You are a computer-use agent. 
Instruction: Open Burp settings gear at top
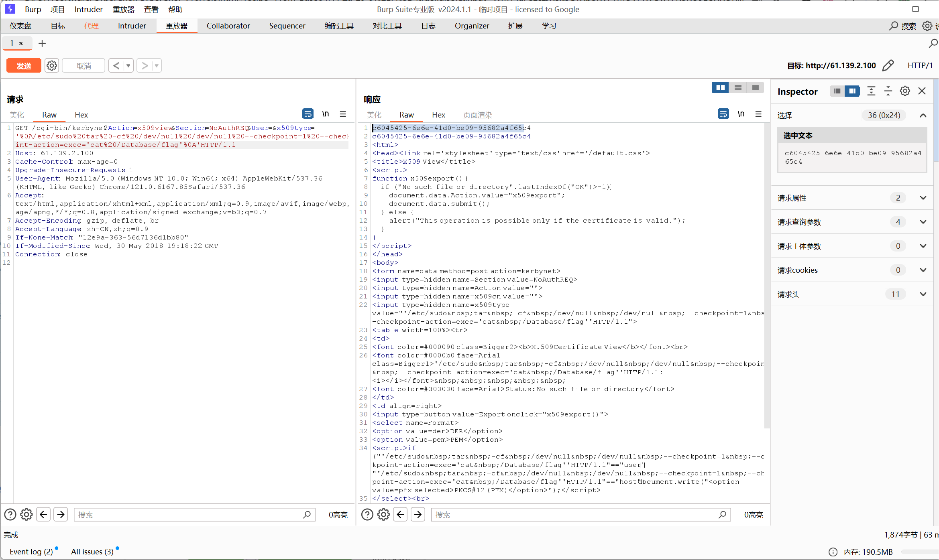tap(927, 26)
